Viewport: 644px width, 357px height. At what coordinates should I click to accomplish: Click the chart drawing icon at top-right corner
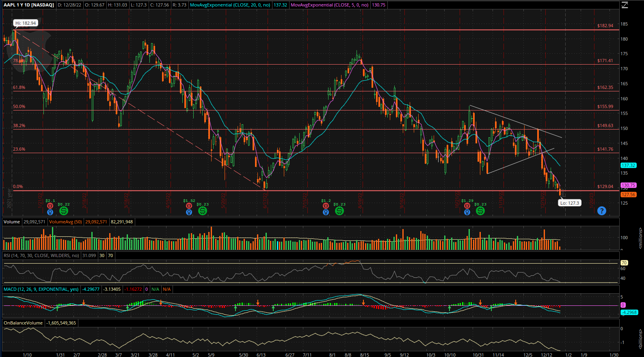[625, 5]
